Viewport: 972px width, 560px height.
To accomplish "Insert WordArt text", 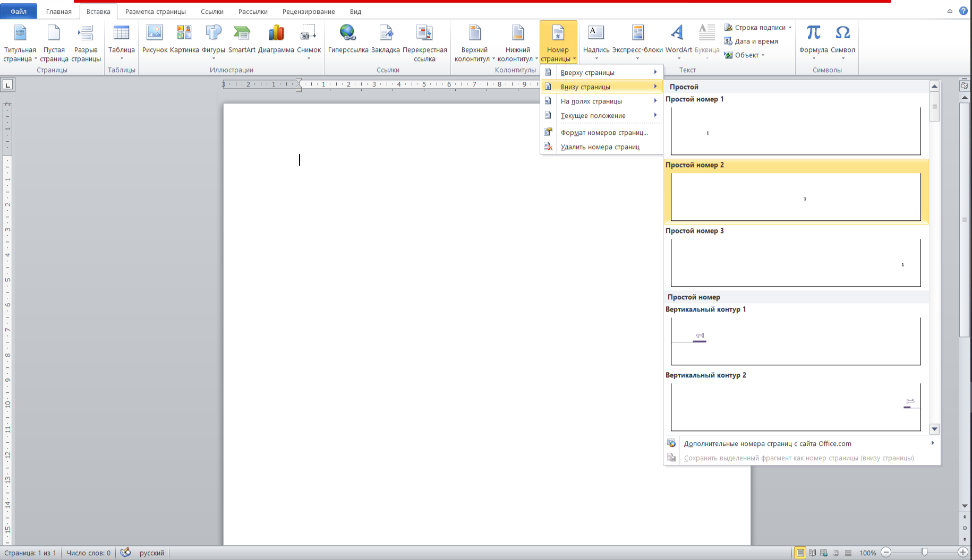I will 678,39.
